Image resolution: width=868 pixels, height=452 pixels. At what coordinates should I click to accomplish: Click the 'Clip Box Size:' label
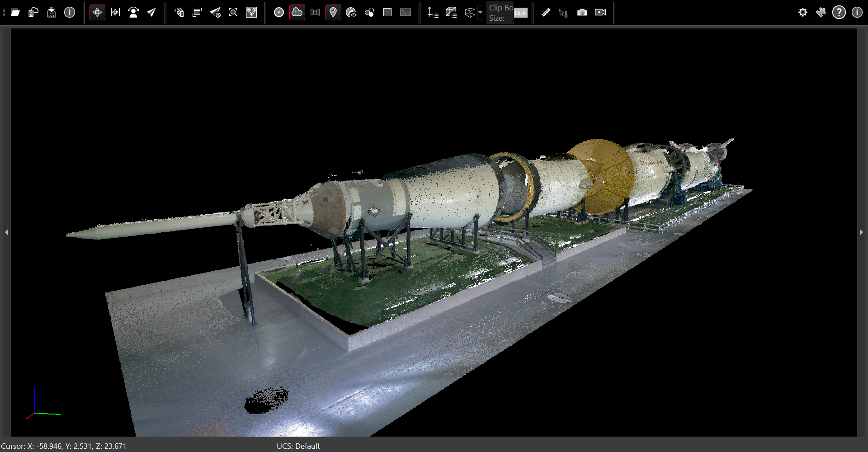(x=500, y=13)
